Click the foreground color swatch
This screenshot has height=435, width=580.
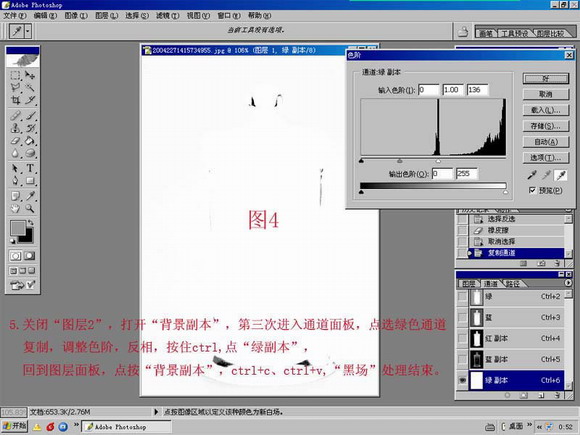18,228
